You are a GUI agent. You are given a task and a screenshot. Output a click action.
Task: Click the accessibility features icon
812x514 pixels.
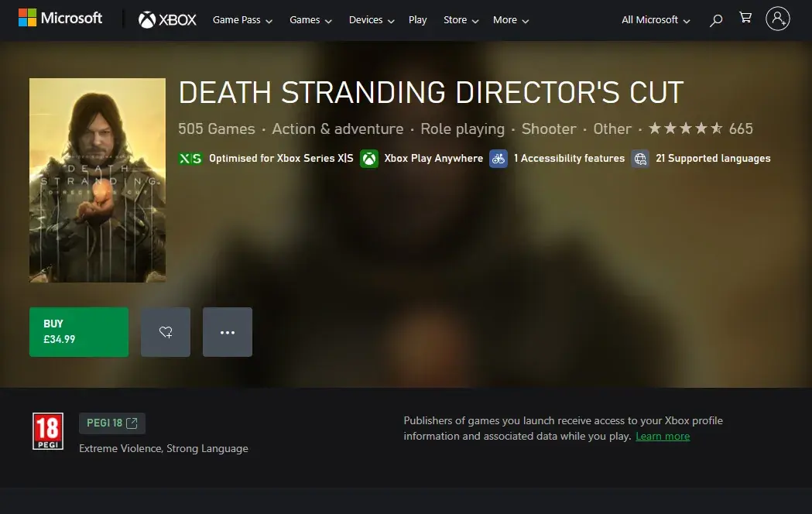tap(499, 159)
